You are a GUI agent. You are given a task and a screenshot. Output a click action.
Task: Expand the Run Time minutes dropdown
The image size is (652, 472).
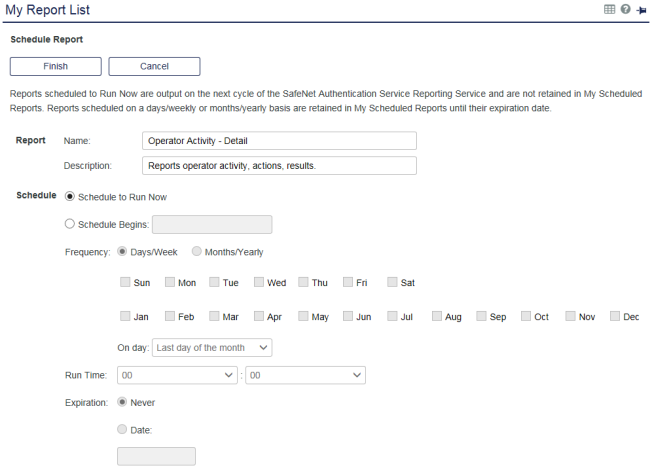click(x=305, y=376)
